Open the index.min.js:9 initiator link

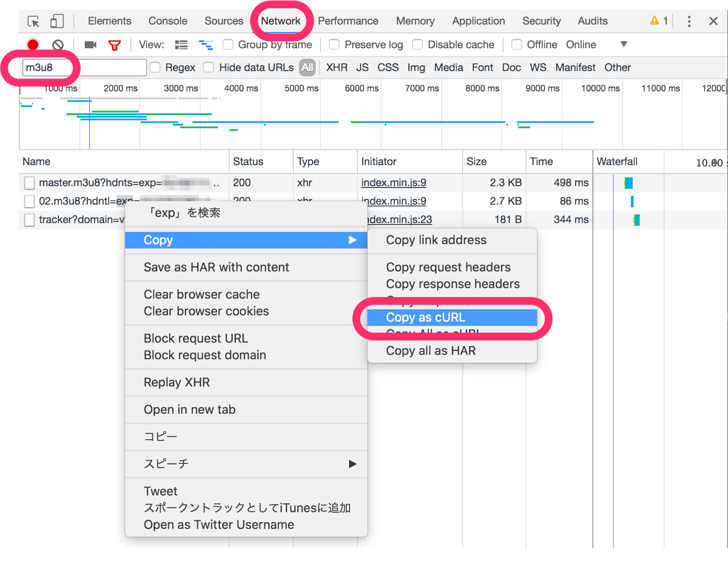click(393, 182)
